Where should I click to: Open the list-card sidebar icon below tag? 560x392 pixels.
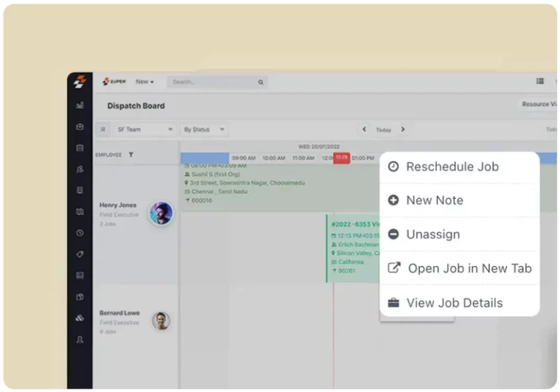tap(79, 275)
